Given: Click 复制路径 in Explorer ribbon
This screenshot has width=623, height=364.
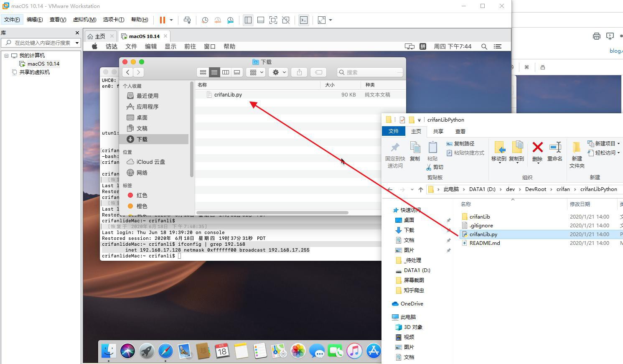Looking at the screenshot, I should 460,144.
